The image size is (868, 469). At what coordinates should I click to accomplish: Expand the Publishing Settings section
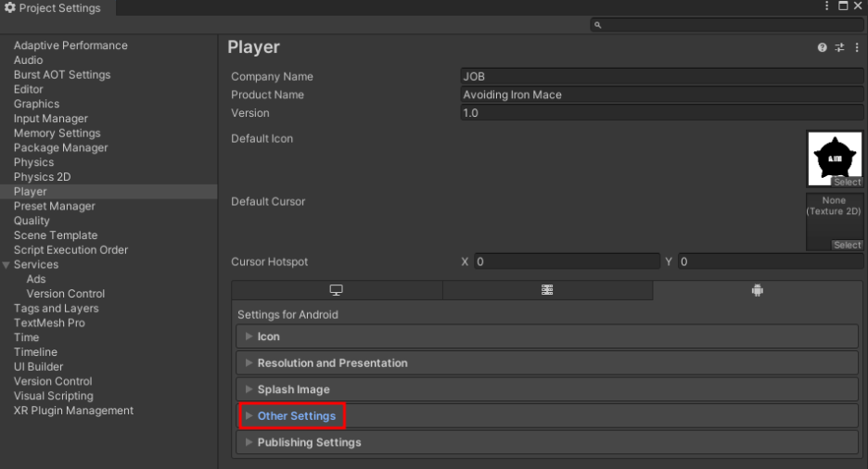[x=547, y=442]
